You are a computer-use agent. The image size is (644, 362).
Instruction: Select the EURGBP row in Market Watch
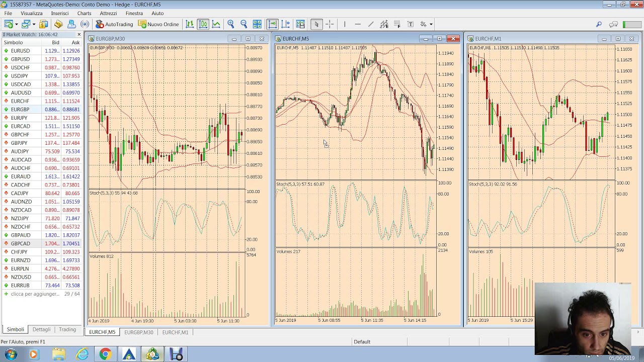point(42,109)
